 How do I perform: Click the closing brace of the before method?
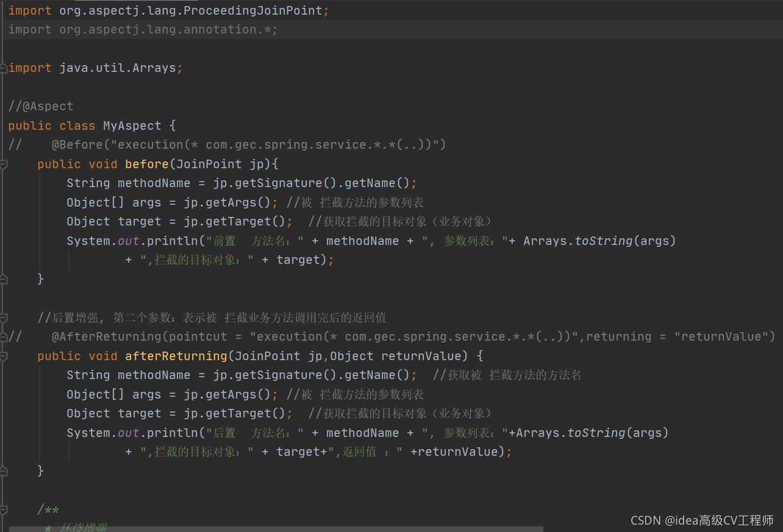click(41, 279)
